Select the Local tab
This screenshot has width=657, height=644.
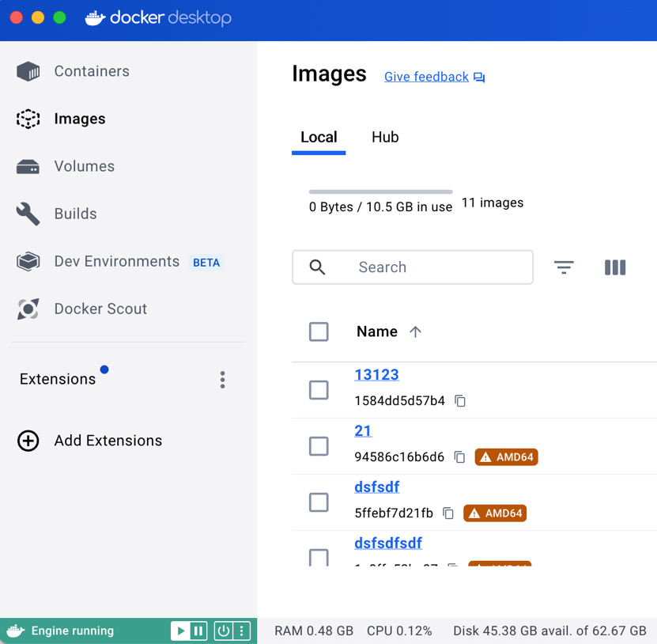319,137
